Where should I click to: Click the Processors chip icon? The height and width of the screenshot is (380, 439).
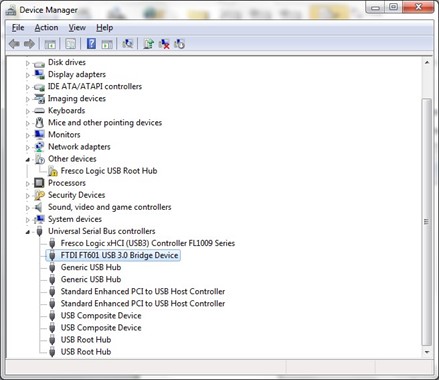coord(39,183)
